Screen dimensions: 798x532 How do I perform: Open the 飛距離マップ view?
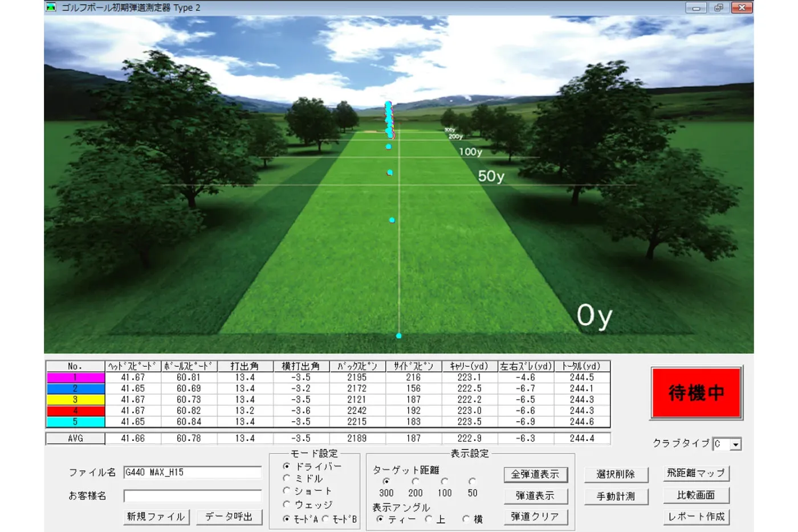click(x=695, y=473)
